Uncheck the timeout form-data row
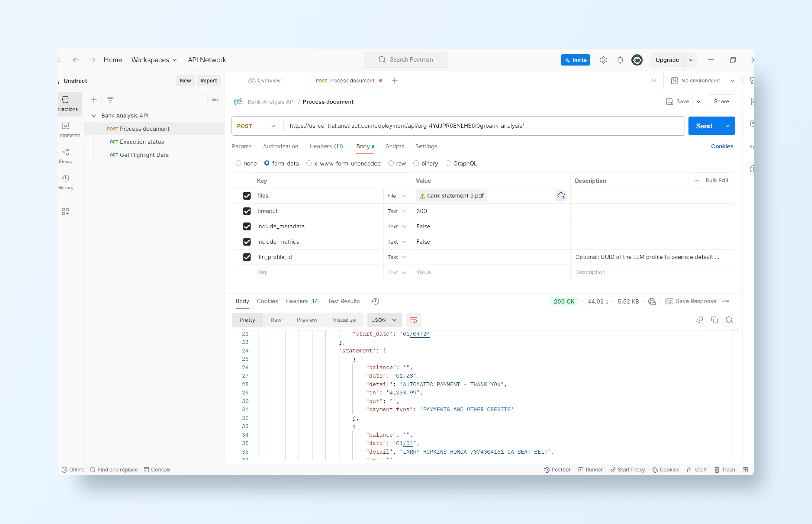The height and width of the screenshot is (524, 812). click(247, 211)
